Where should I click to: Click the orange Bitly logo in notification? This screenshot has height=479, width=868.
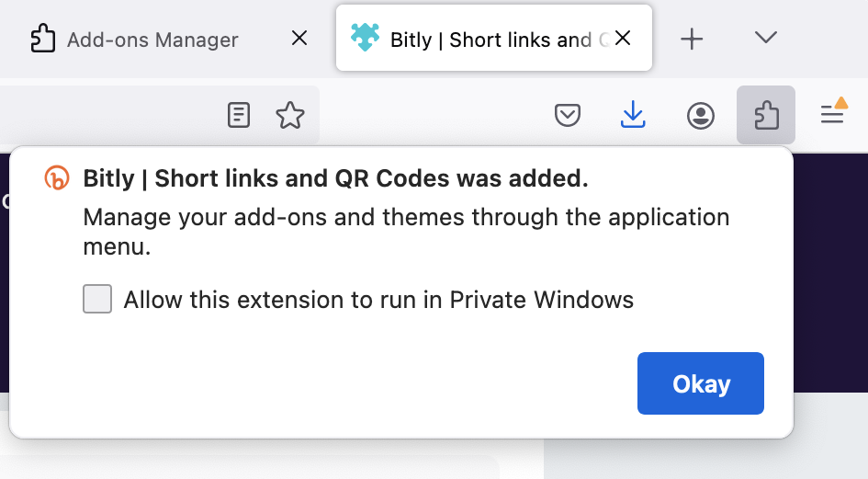tap(57, 178)
